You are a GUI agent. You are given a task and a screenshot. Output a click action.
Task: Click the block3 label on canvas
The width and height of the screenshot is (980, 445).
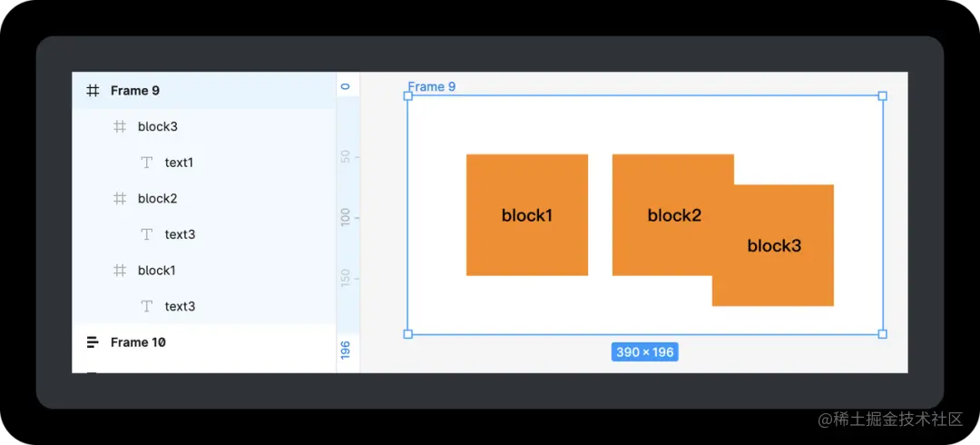(x=774, y=245)
